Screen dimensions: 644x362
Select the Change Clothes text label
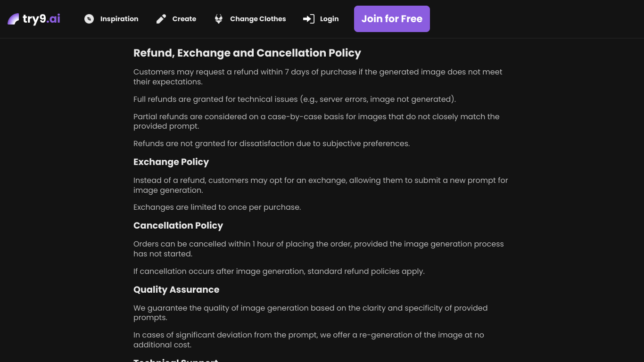(258, 19)
